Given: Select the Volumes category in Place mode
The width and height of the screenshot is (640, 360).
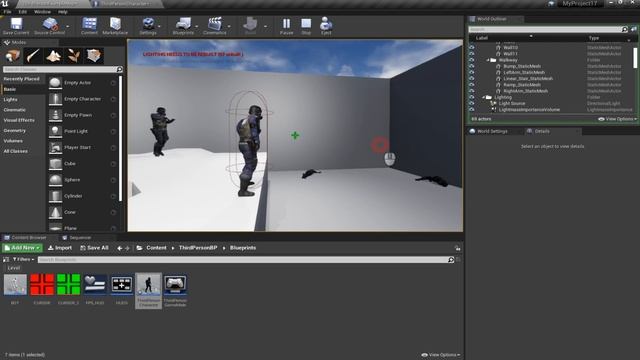Looking at the screenshot, I should [13, 141].
